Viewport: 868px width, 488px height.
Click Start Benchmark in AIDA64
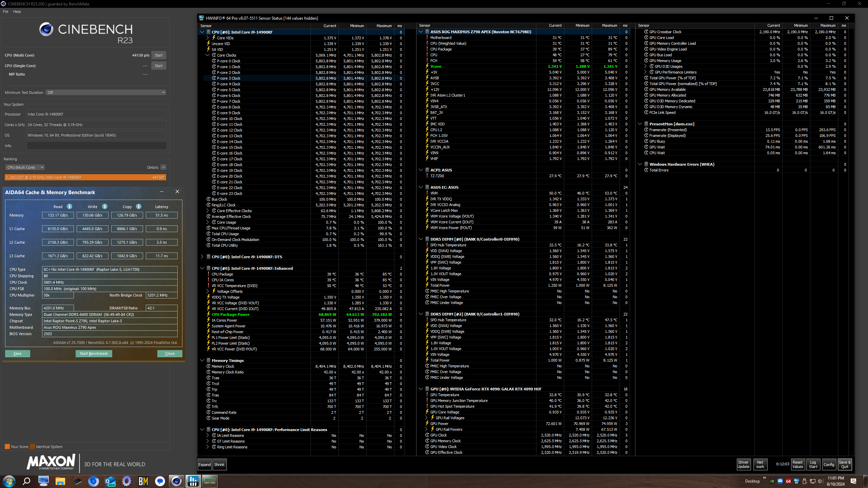94,353
